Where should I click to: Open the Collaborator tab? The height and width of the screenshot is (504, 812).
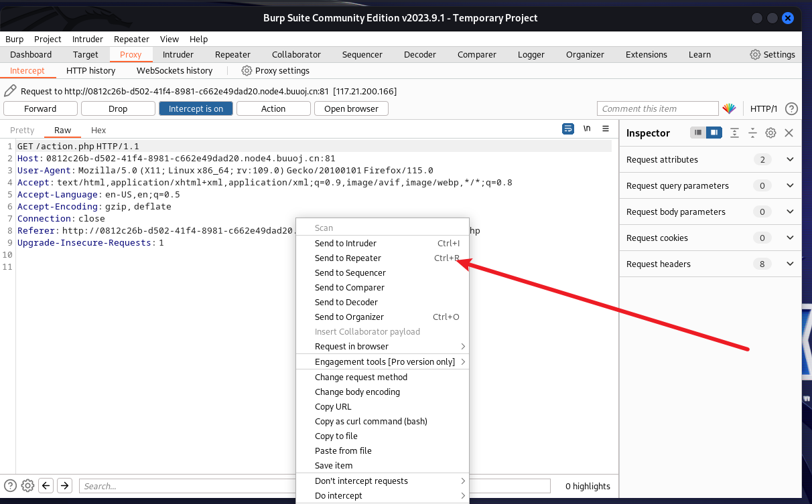coord(296,55)
